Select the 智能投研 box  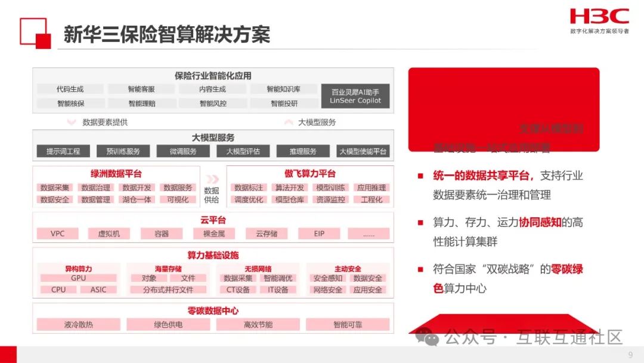283,103
